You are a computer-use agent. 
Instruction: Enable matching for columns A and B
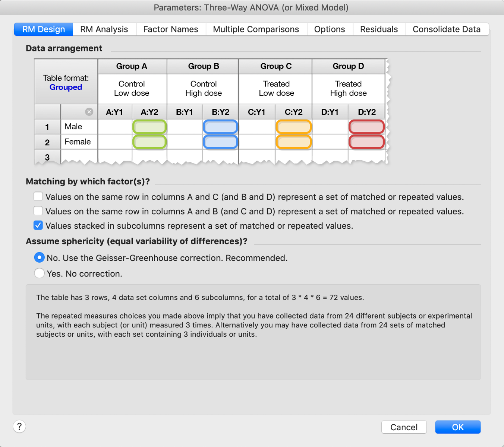[x=38, y=211]
